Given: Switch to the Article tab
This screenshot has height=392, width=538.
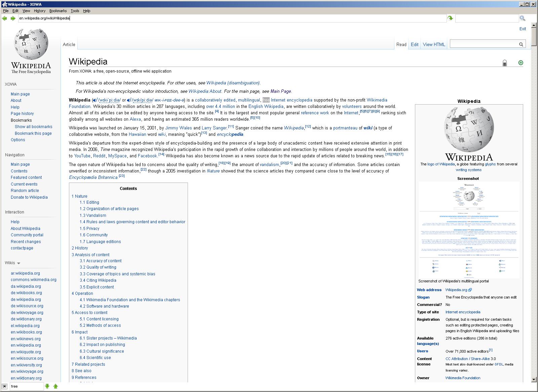Looking at the screenshot, I should (x=69, y=44).
